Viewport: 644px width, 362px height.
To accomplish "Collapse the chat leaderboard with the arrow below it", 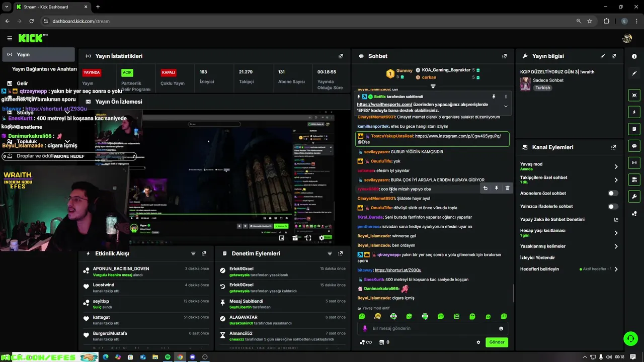I will coord(433,86).
